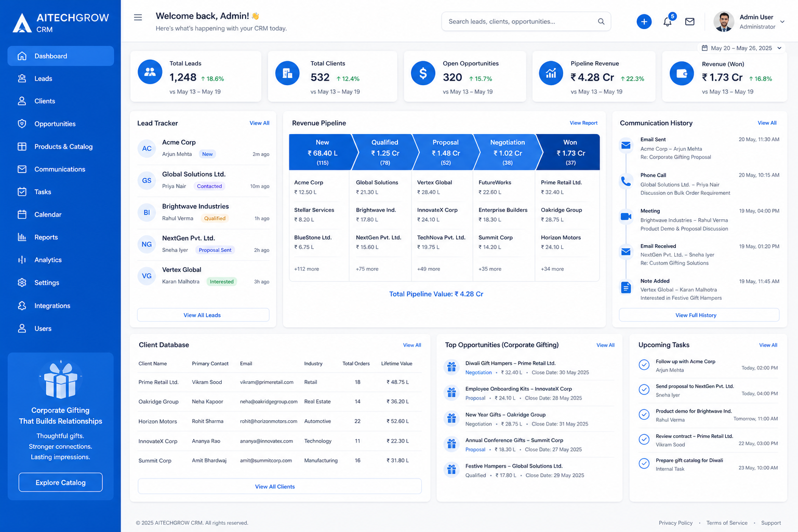Click the Meeting video camera icon
This screenshot has width=798, height=532.
coord(626,216)
